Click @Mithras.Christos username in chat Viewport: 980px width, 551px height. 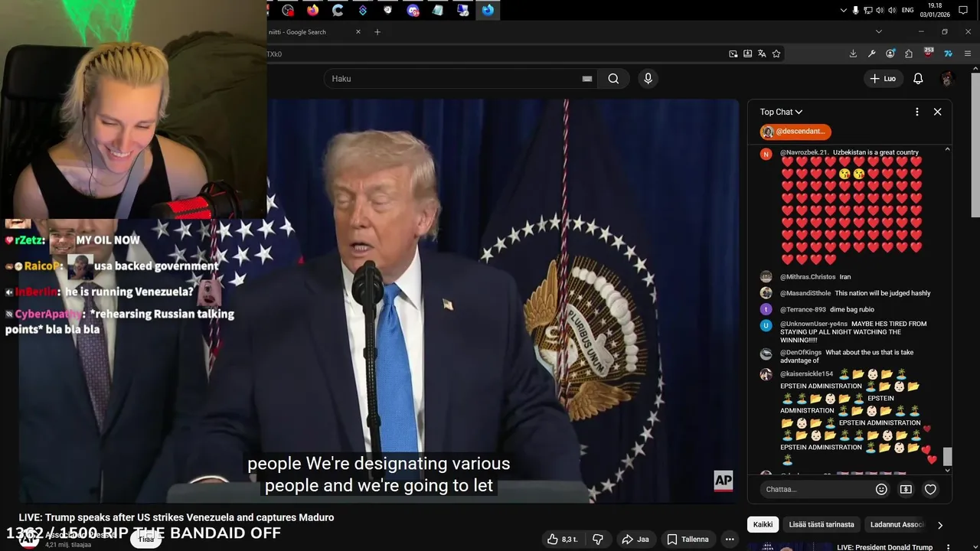tap(807, 277)
